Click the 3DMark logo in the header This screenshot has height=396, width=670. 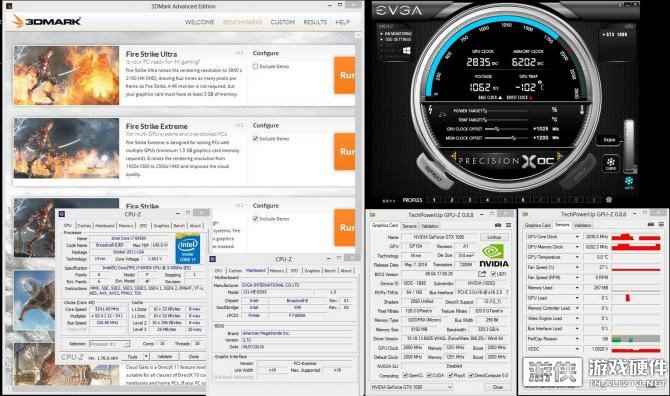47,21
